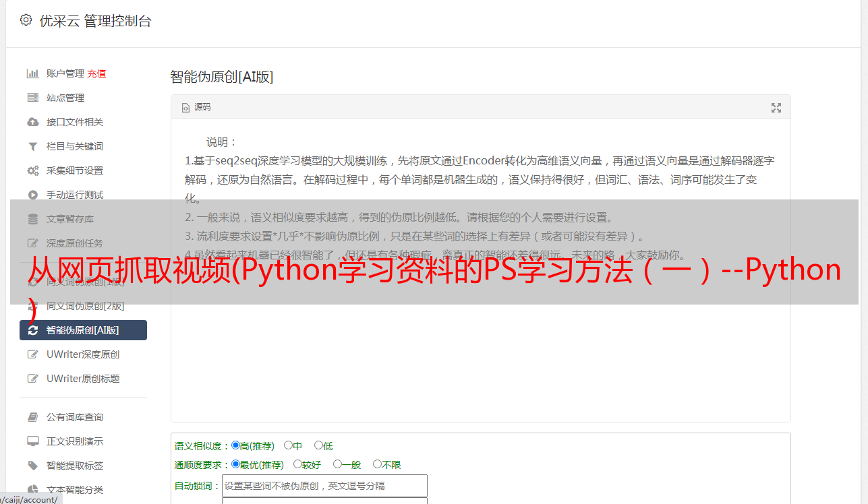
Task: Click the 说明： line in the editor
Action: click(222, 142)
